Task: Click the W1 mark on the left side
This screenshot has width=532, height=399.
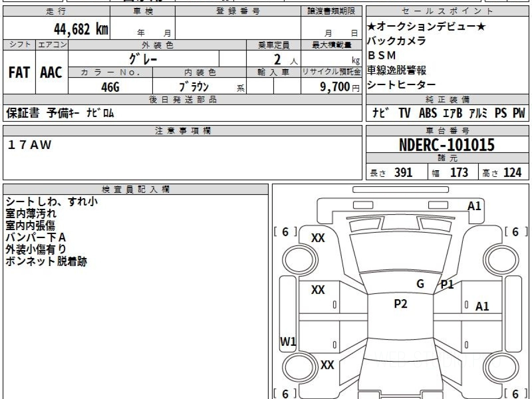Action: (x=288, y=341)
